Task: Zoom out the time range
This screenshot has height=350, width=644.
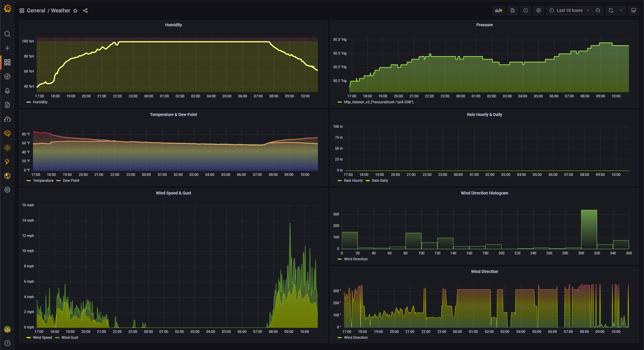Action: coord(598,10)
